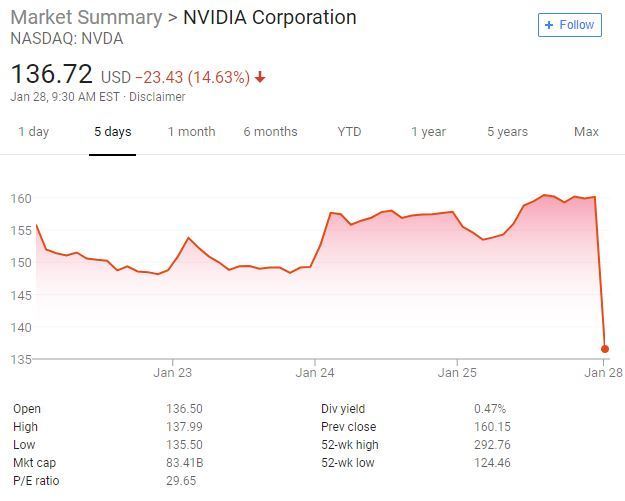Show the Max range chart
Screen dimensions: 625x501
tap(586, 132)
